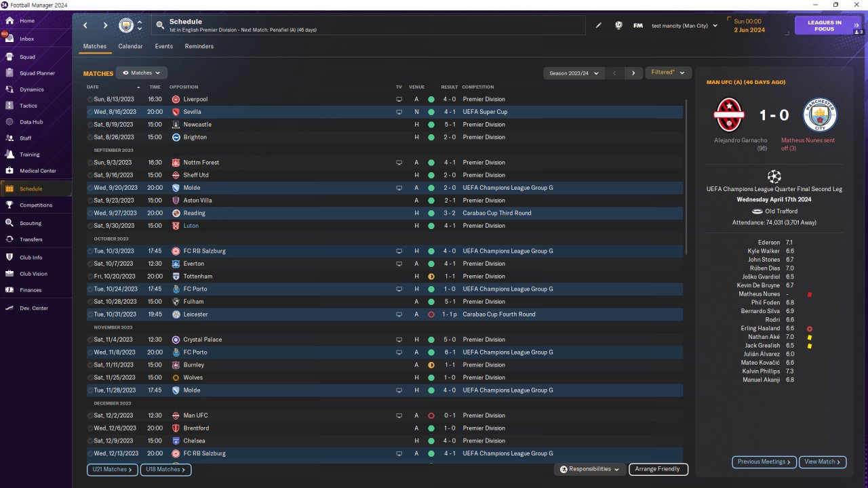The image size is (868, 488).
Task: Click the world globe icon in the header
Action: coord(618,26)
